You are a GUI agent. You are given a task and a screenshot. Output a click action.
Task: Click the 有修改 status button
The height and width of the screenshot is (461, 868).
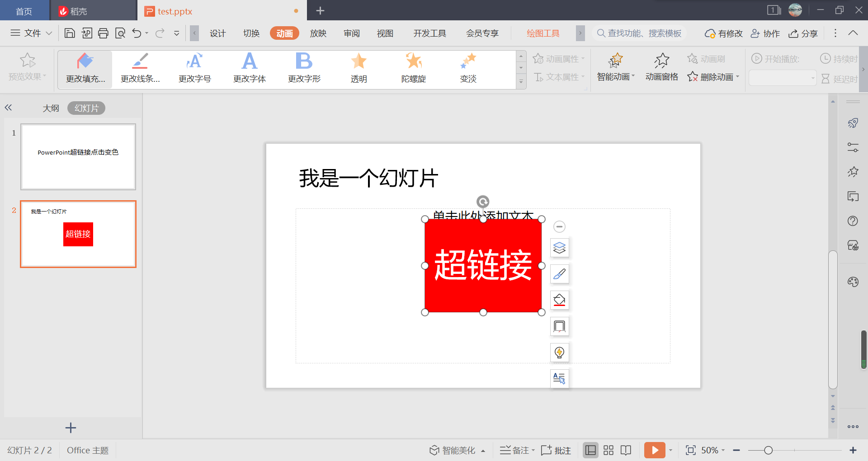[x=724, y=33]
